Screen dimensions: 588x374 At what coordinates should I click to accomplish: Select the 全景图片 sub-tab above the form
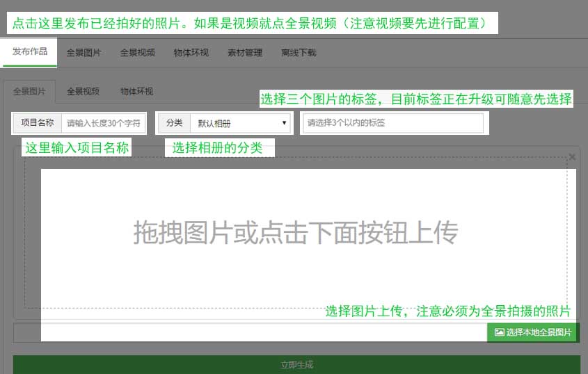click(x=29, y=91)
